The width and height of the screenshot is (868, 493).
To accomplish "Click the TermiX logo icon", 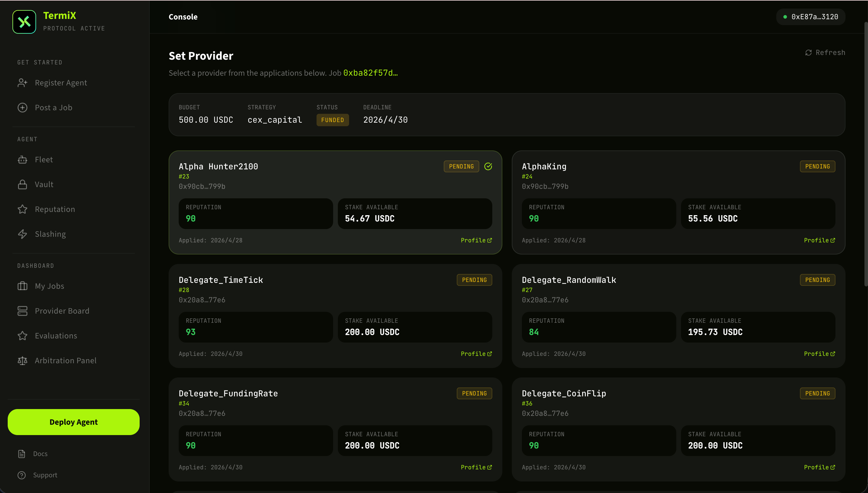I will (x=24, y=22).
